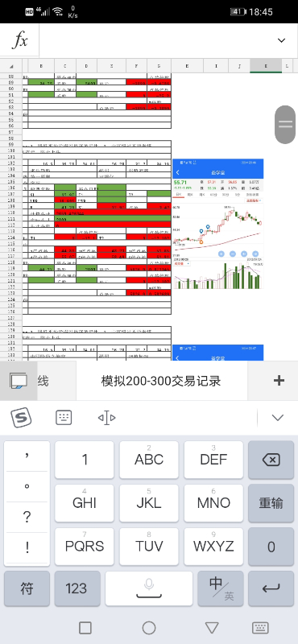This screenshot has height=644, width=298.
Task: Select column J header
Action: pos(239,66)
